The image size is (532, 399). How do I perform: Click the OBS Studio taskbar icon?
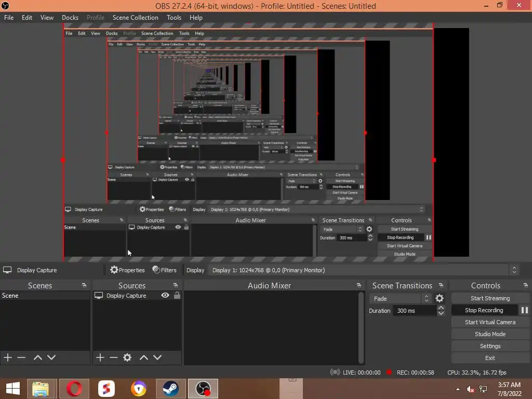pos(203,389)
